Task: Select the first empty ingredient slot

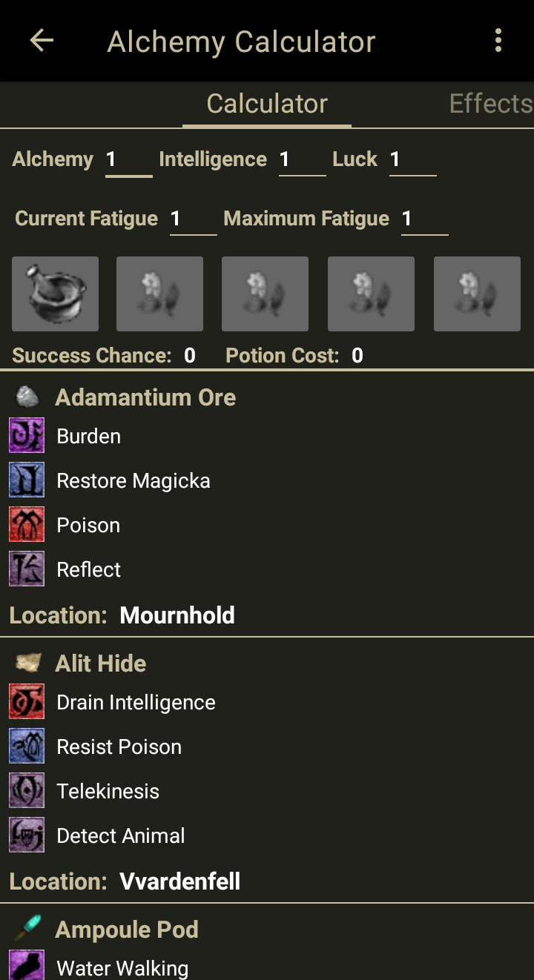Action: (x=159, y=294)
